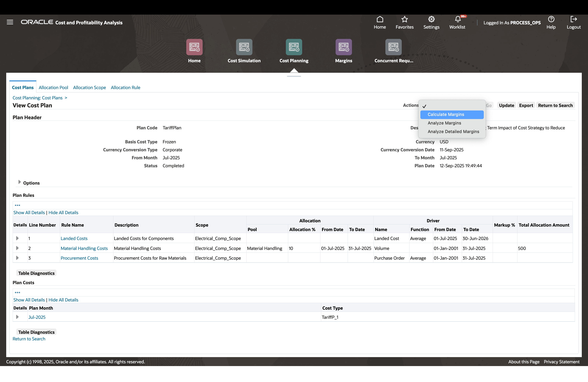Click the Home house icon in header

(380, 19)
